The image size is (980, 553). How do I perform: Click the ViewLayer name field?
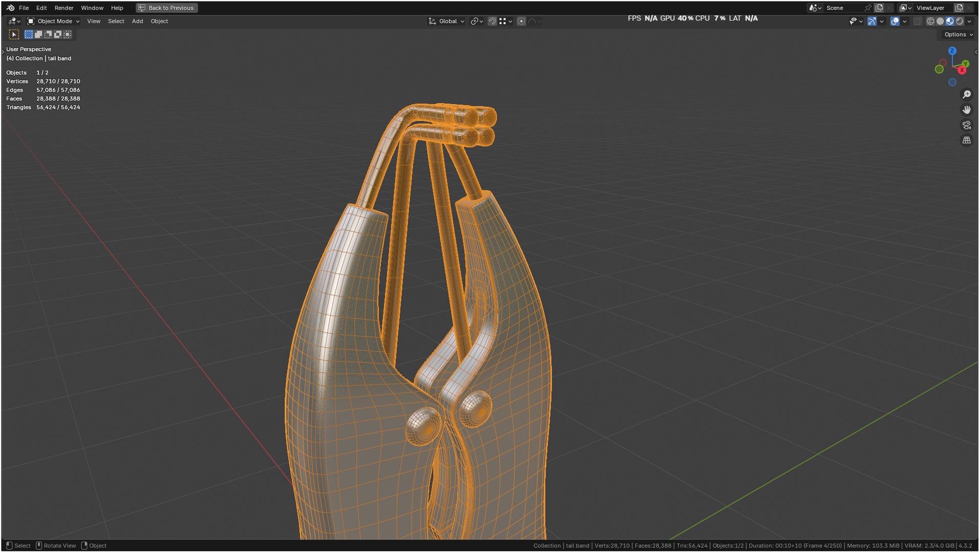tap(933, 8)
